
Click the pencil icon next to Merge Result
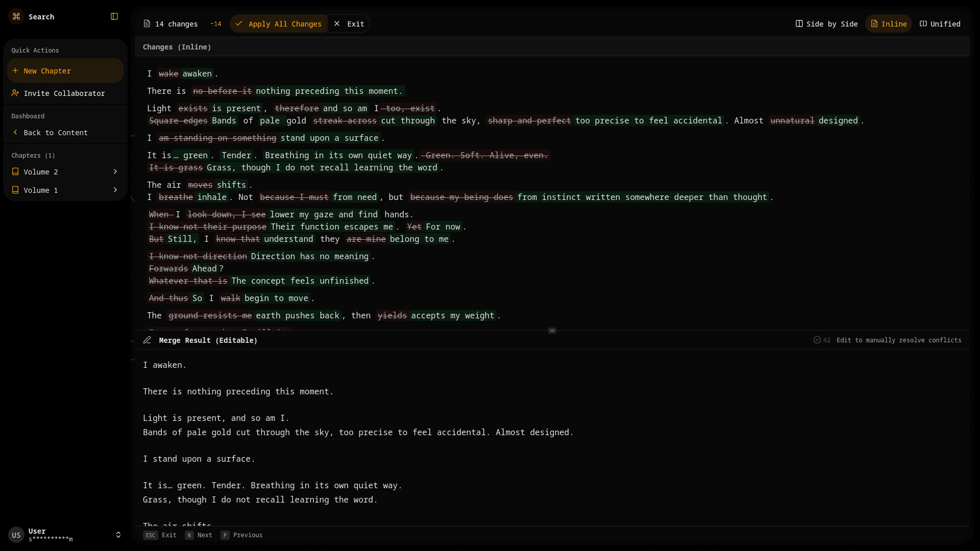coord(147,340)
